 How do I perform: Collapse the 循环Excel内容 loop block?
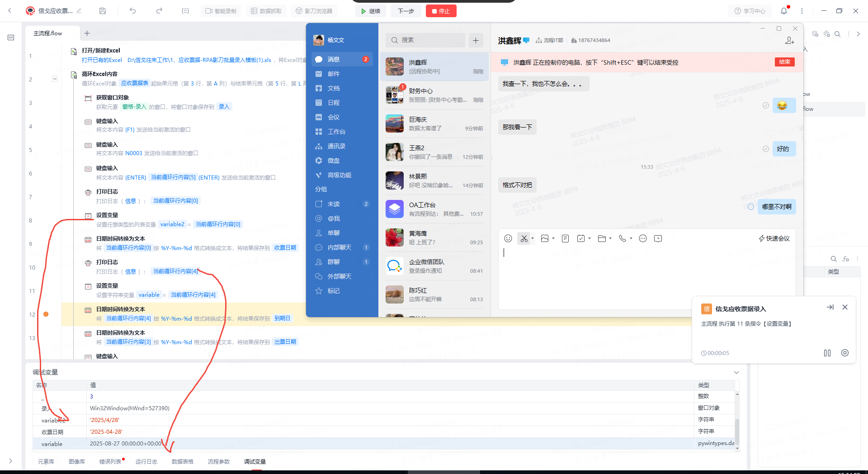click(55, 79)
